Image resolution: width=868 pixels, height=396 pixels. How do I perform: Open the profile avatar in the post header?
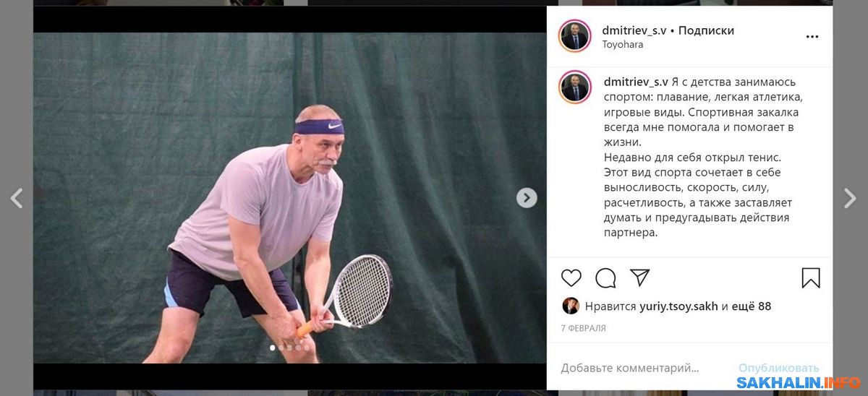click(575, 36)
